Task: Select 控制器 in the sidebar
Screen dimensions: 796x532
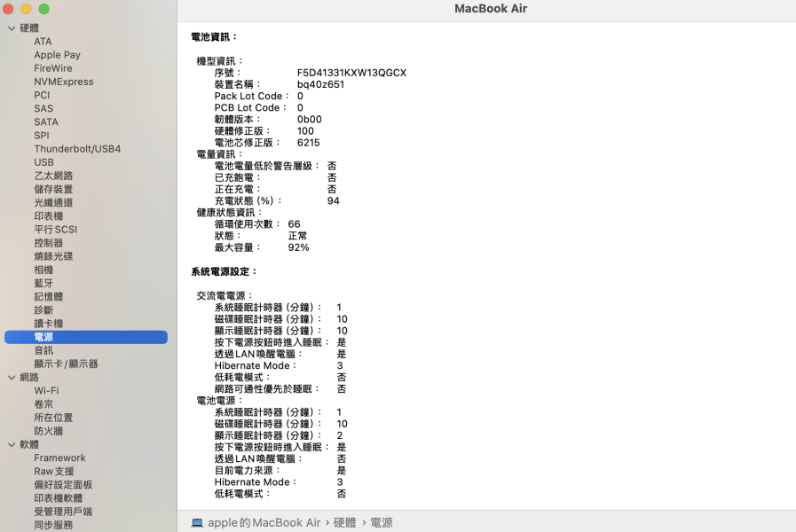Action: tap(48, 243)
